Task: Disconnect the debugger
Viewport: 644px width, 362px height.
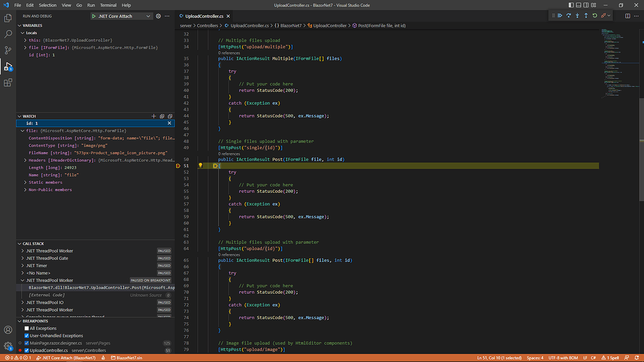Action: [x=604, y=16]
